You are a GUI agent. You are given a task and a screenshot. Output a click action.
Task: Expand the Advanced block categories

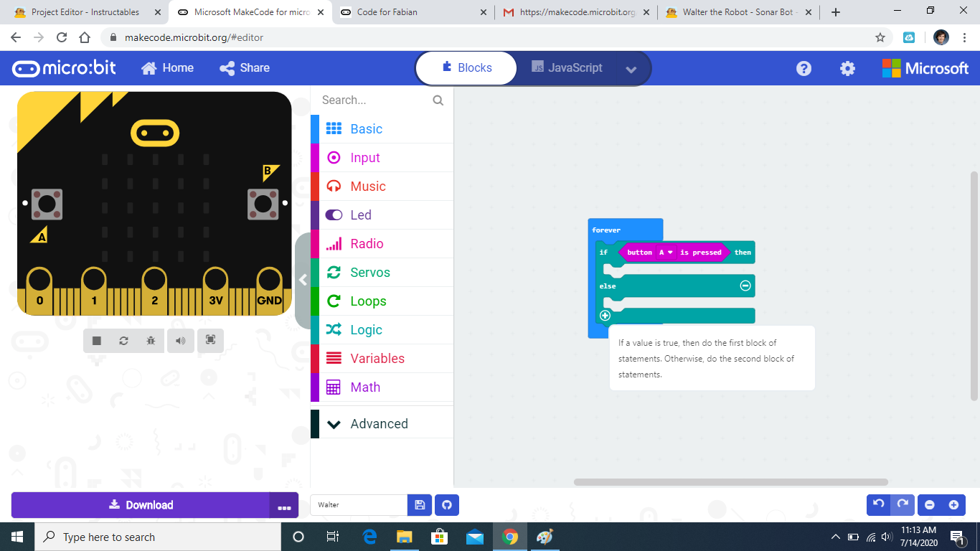pyautogui.click(x=382, y=424)
